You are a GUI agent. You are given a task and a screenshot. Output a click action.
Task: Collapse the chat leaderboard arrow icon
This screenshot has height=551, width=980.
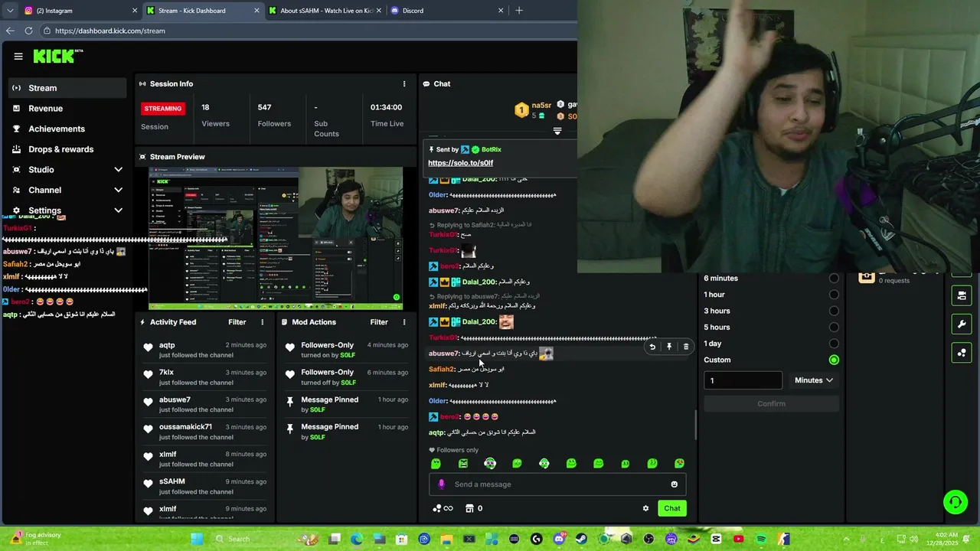coord(557,131)
